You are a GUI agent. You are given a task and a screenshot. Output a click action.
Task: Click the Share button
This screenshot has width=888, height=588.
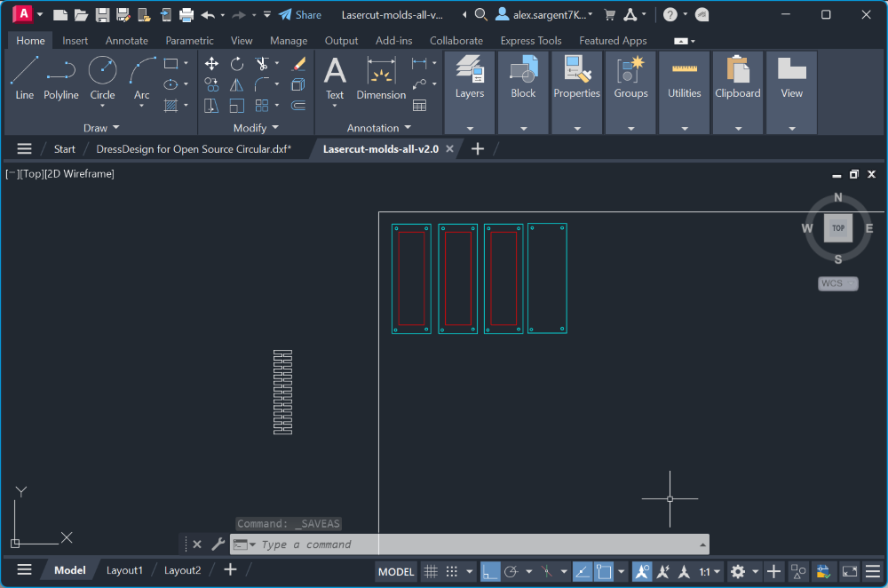[300, 15]
